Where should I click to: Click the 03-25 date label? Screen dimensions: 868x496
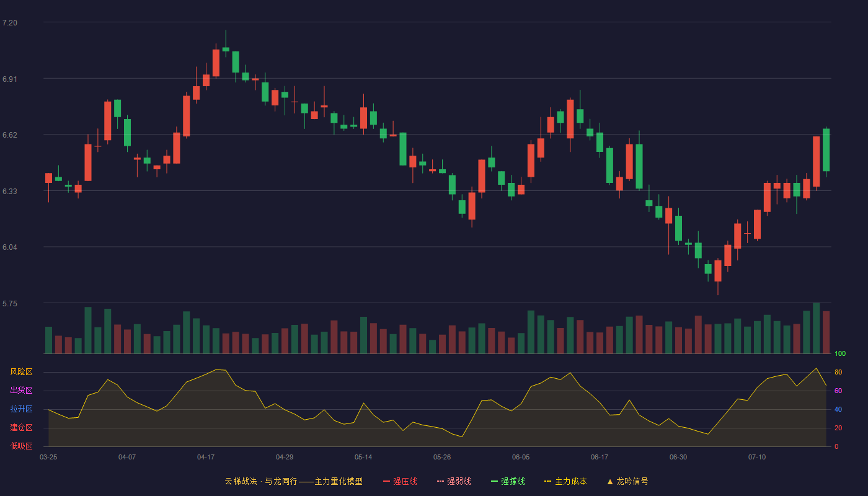pyautogui.click(x=48, y=457)
